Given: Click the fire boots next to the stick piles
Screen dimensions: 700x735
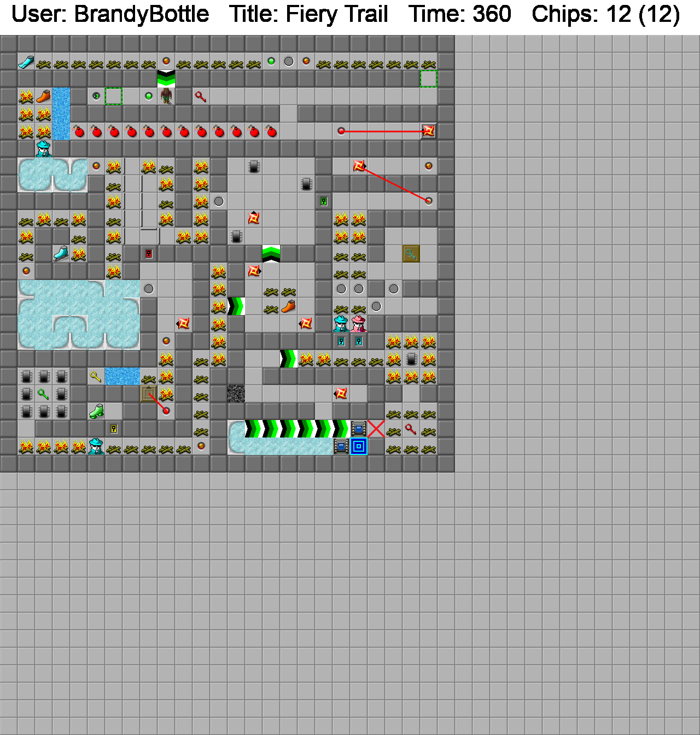Looking at the screenshot, I should 289,306.
